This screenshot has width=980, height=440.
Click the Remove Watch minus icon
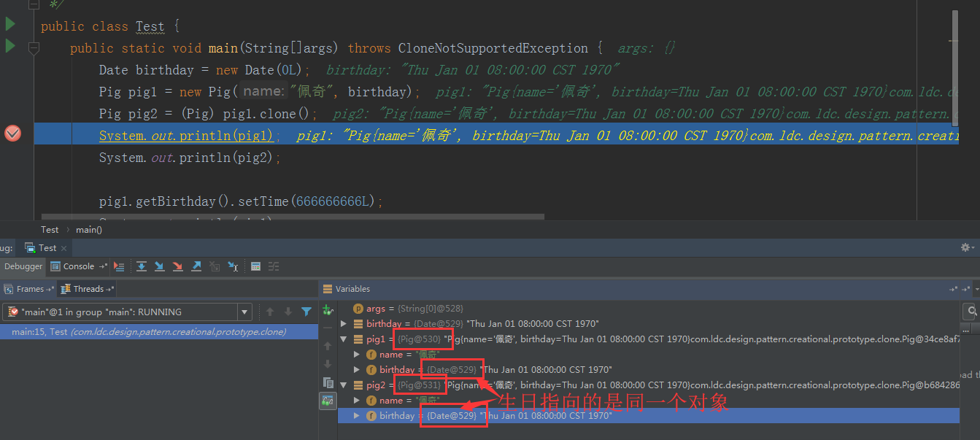pos(328,328)
